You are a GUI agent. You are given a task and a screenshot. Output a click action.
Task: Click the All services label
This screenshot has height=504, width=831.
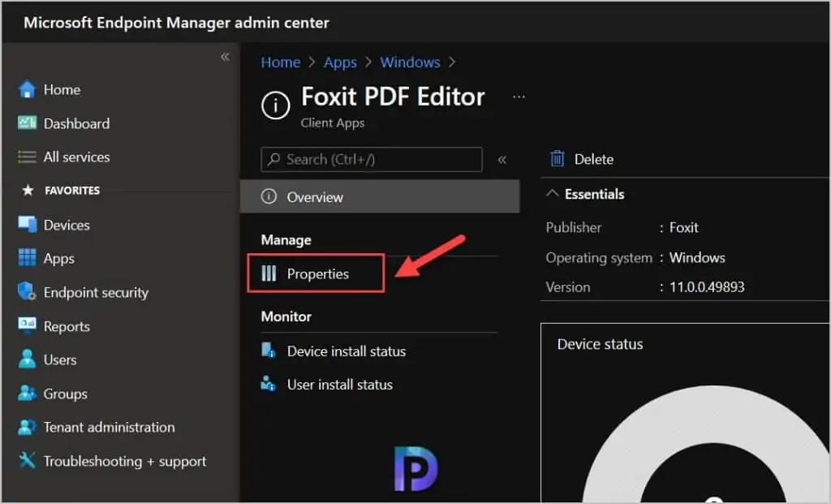77,157
